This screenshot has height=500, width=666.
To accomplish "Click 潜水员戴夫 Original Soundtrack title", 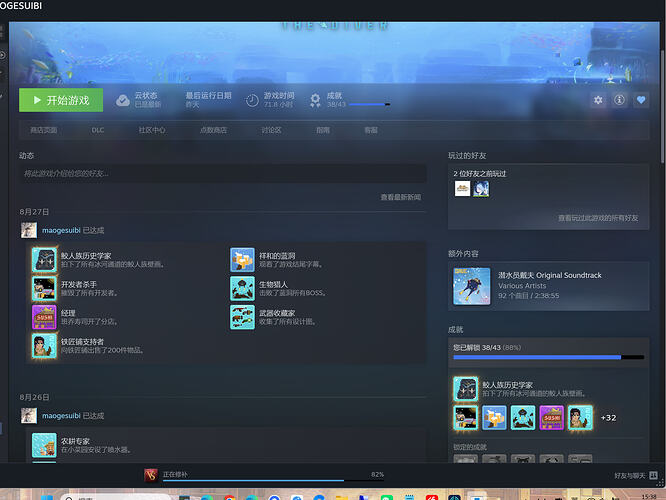I will pyautogui.click(x=550, y=275).
